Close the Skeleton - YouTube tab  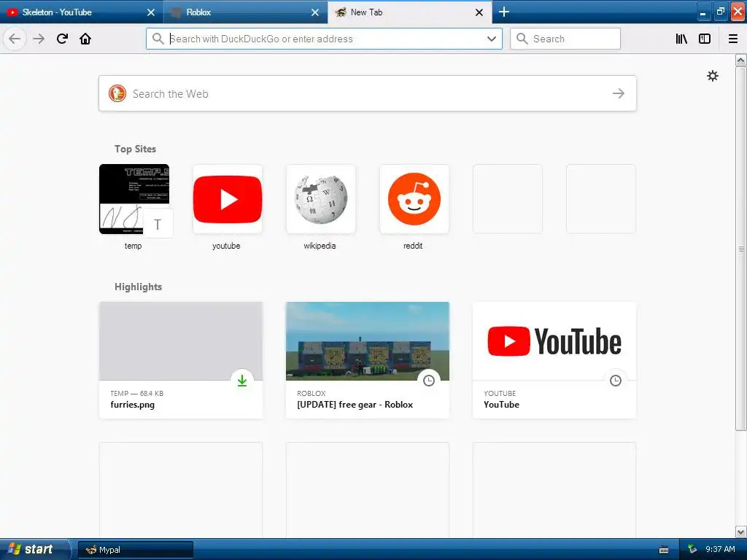coord(151,12)
